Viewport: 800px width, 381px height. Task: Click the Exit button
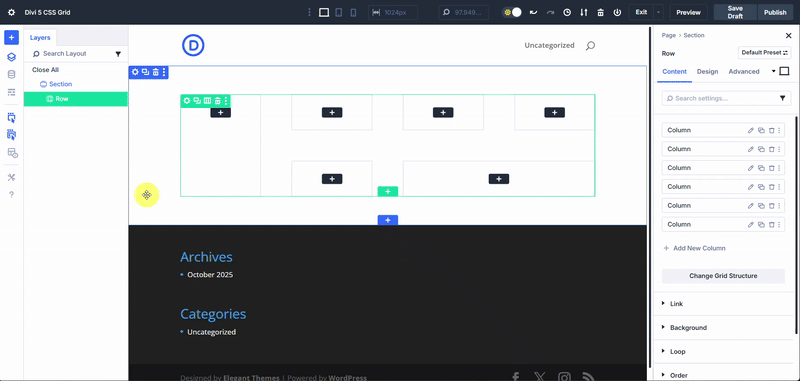(641, 12)
